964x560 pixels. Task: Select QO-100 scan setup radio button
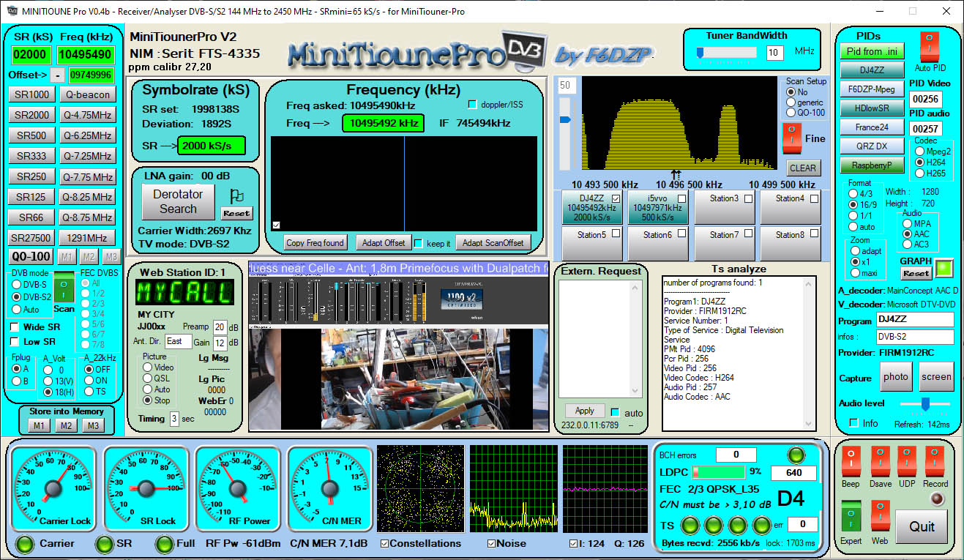[791, 113]
